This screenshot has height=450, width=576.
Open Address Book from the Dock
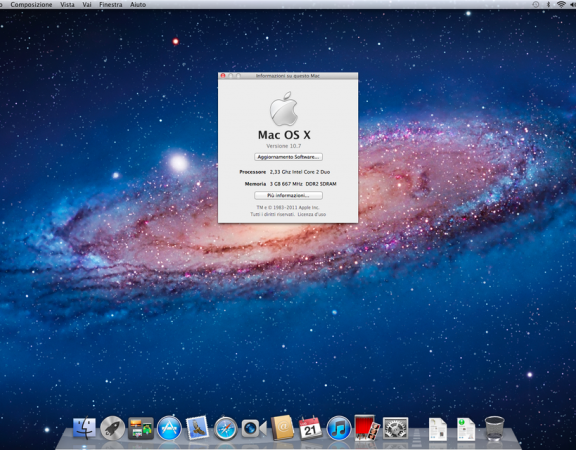(282, 428)
